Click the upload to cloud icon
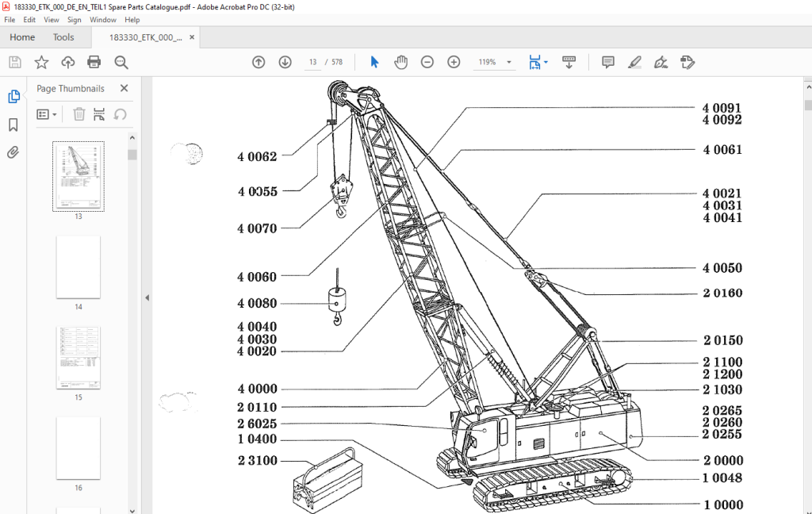Viewport: 812px width, 514px height. (x=68, y=62)
